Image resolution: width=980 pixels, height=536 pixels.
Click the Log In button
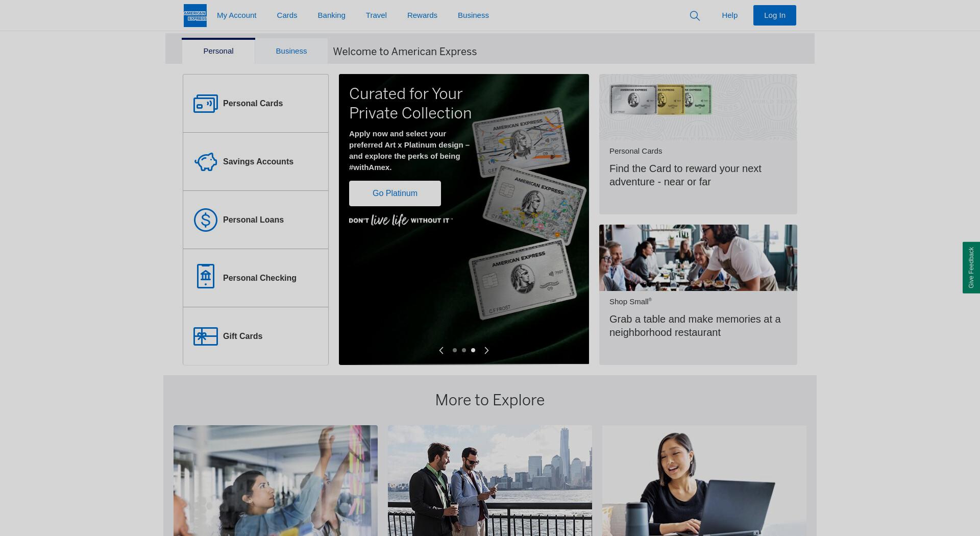click(x=775, y=15)
